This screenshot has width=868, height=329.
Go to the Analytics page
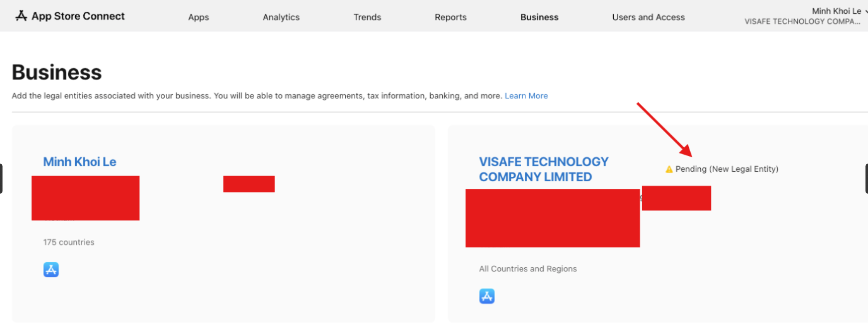click(x=281, y=17)
